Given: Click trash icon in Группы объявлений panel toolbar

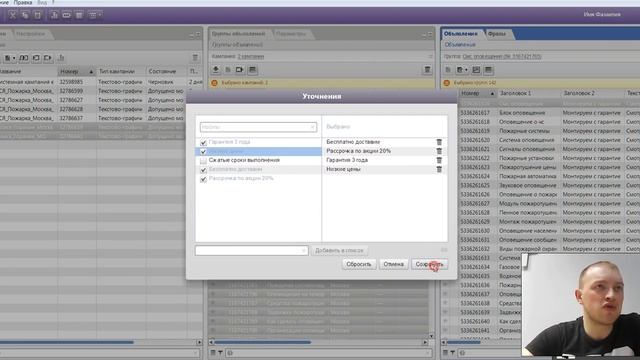Looking at the screenshot, I should click(427, 70).
